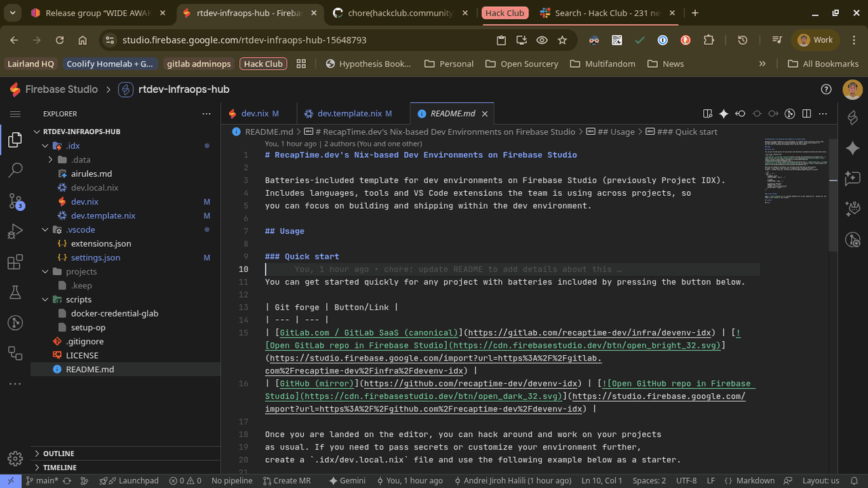The width and height of the screenshot is (868, 488).
Task: Switch to the dev.template.nix editor tab
Action: 349,114
